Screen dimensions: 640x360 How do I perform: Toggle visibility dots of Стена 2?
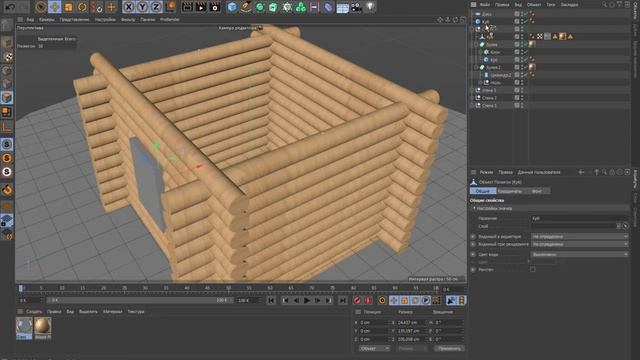[522, 98]
